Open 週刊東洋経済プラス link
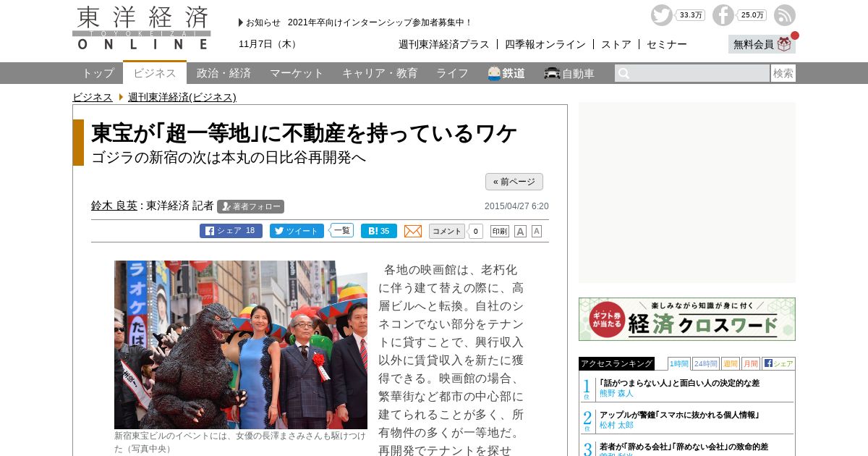 [444, 44]
